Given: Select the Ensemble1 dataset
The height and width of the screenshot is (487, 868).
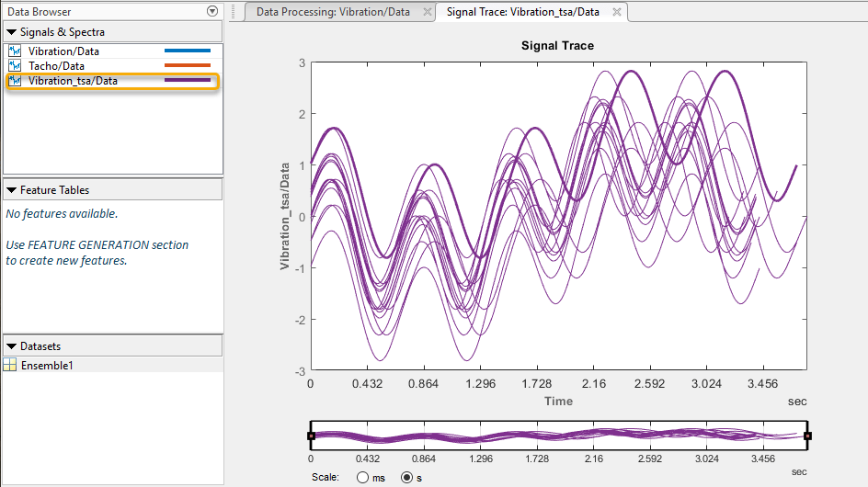Looking at the screenshot, I should (x=113, y=366).
